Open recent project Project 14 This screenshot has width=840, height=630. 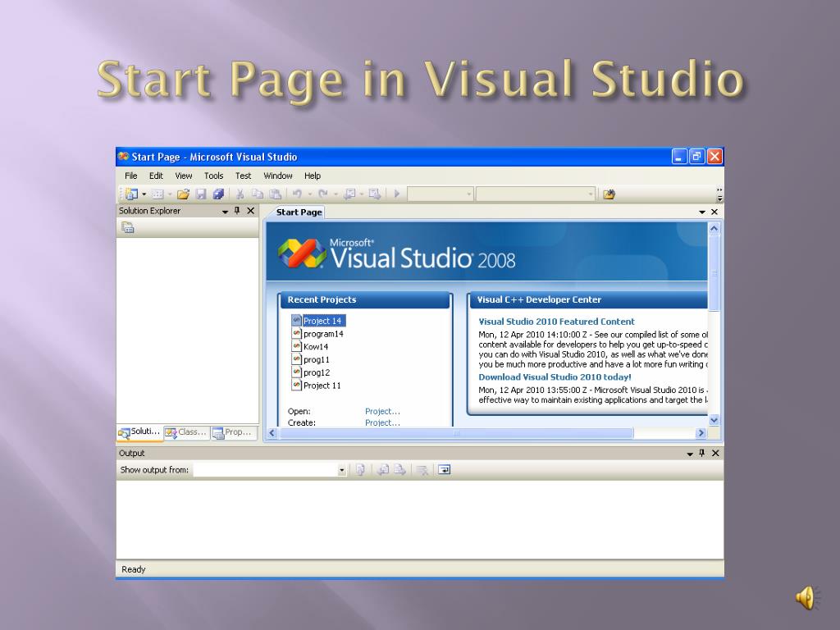pos(318,321)
